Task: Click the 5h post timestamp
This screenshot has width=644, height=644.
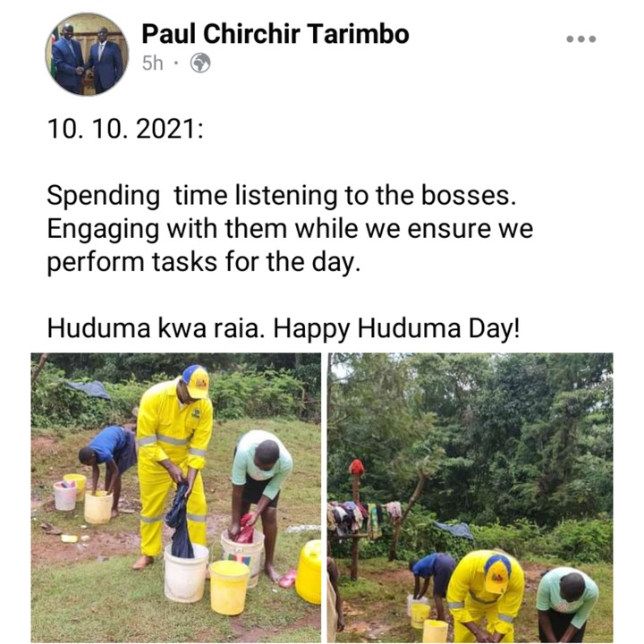Action: coord(152,64)
